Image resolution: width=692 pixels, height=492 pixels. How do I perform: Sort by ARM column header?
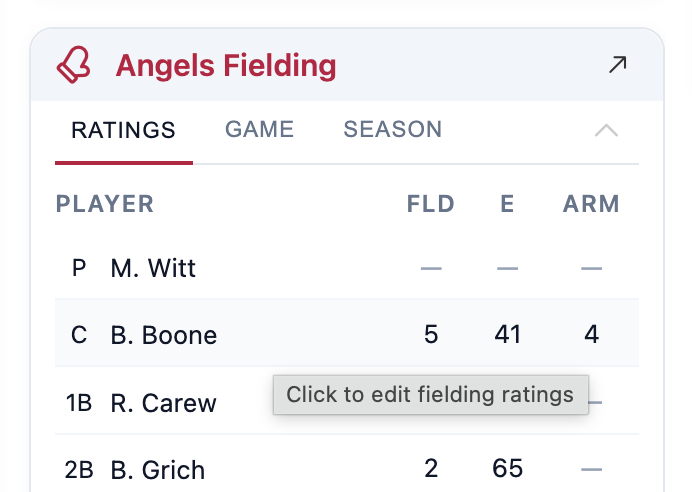[591, 205]
